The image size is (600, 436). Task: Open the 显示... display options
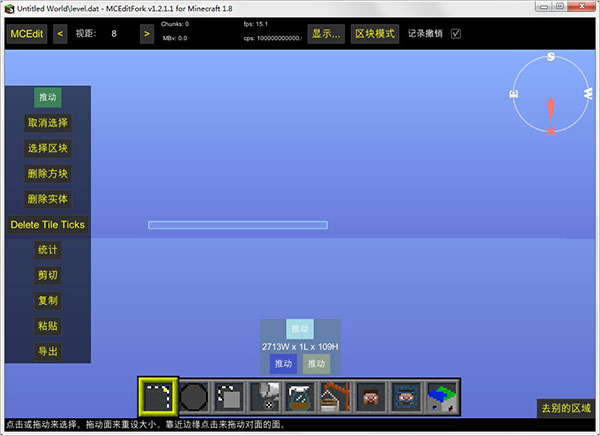(326, 34)
